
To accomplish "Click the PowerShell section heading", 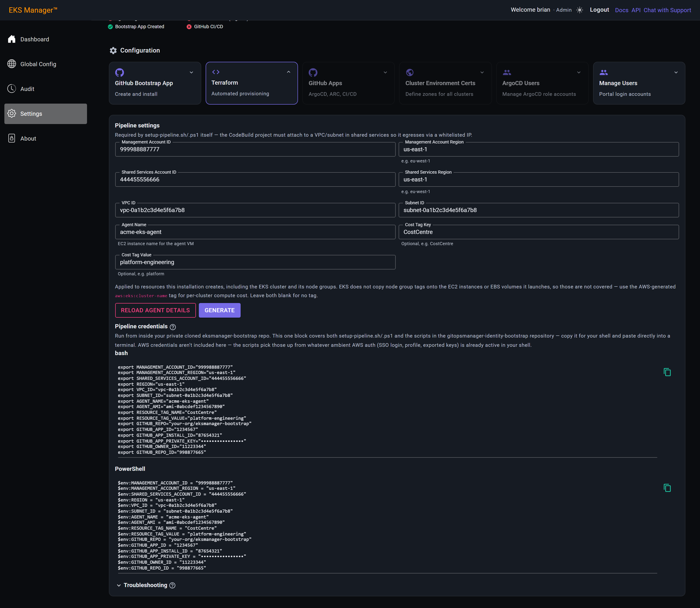I will (130, 469).
